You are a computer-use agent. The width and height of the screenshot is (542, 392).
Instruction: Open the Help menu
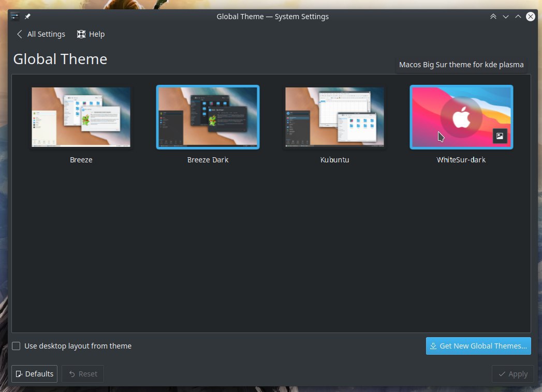click(91, 34)
